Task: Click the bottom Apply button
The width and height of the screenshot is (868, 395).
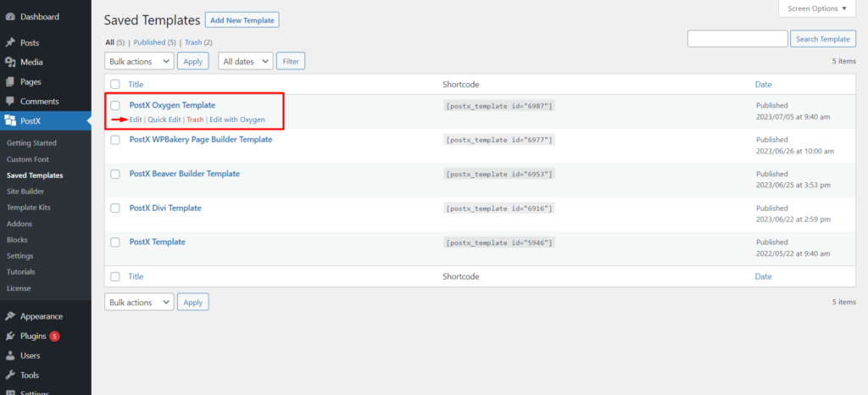Action: pyautogui.click(x=192, y=303)
